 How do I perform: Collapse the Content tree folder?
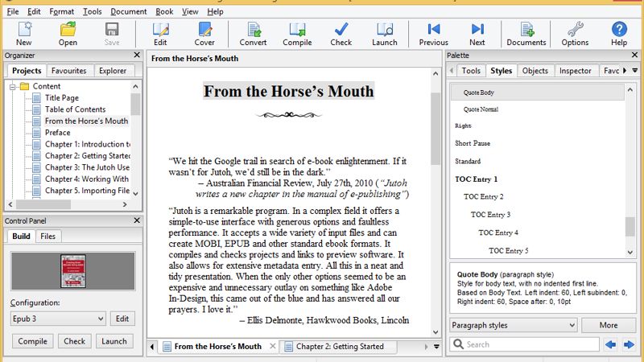click(13, 87)
